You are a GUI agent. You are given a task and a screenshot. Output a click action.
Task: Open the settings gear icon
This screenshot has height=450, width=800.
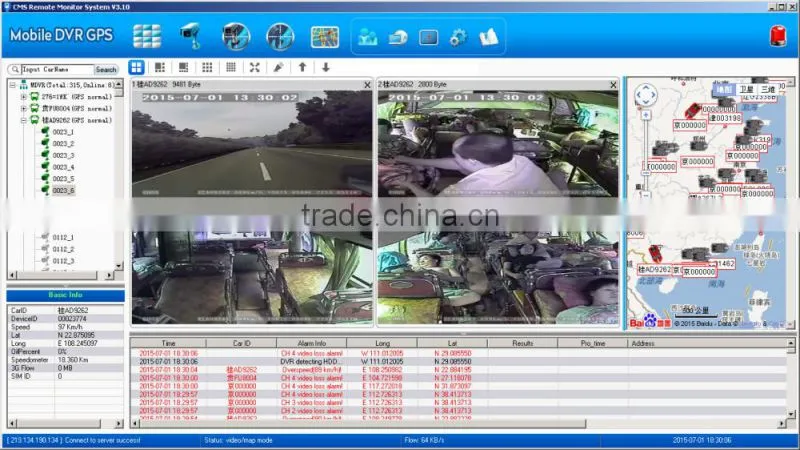[x=458, y=37]
